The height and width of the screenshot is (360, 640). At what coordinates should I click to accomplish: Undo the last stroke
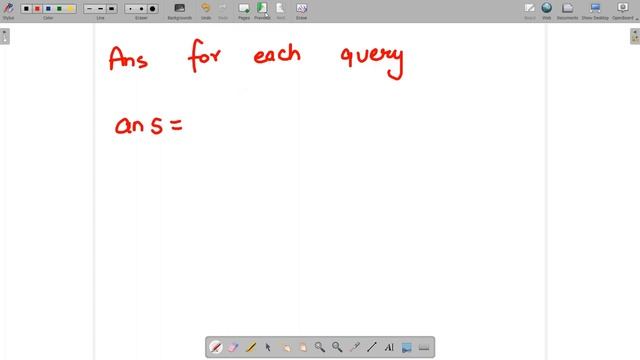coord(206,11)
